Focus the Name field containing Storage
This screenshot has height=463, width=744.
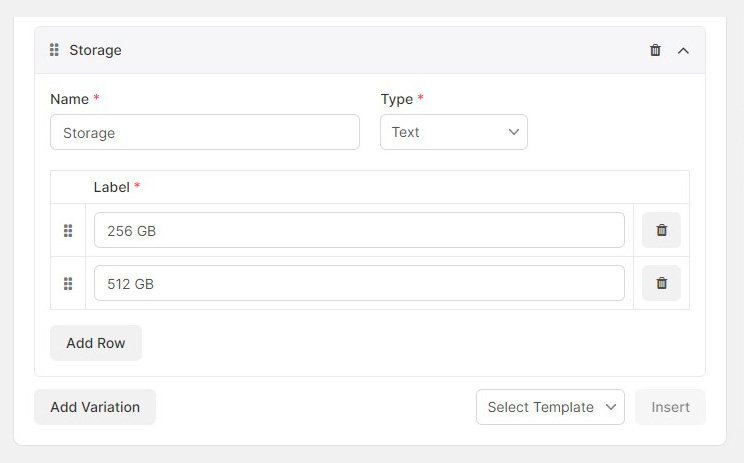click(x=204, y=132)
